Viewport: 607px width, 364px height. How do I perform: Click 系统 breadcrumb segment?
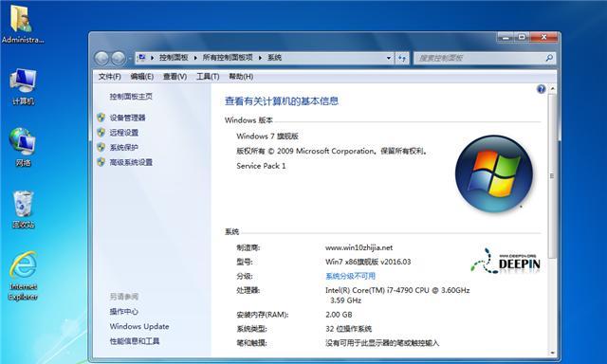[x=274, y=58]
